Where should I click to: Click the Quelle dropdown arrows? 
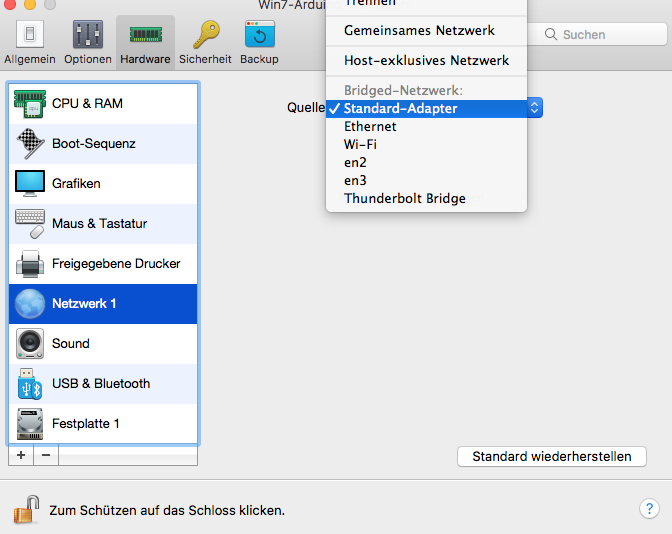pos(534,107)
